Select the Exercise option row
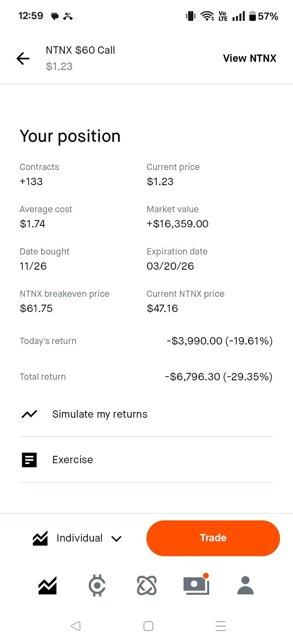The width and height of the screenshot is (293, 644). pos(146,460)
